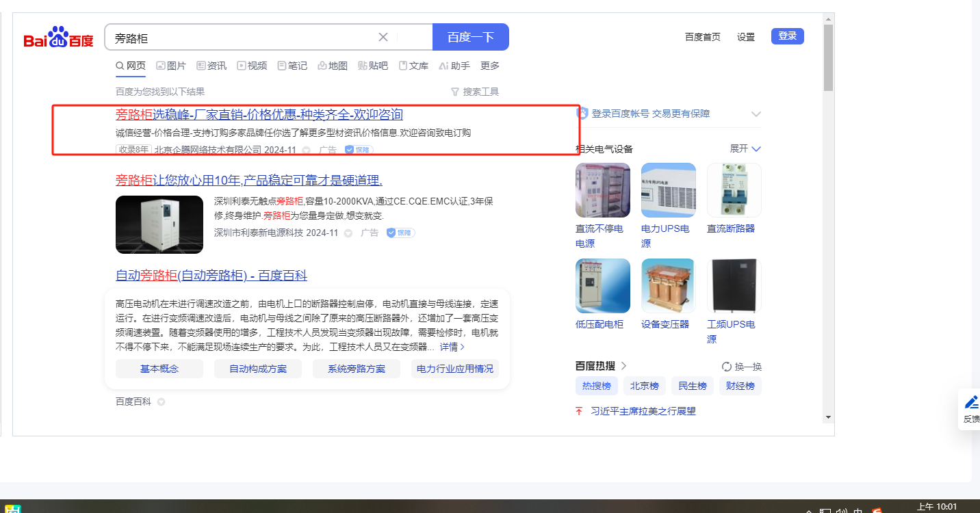Open the 百度热搜 heading link

[602, 366]
